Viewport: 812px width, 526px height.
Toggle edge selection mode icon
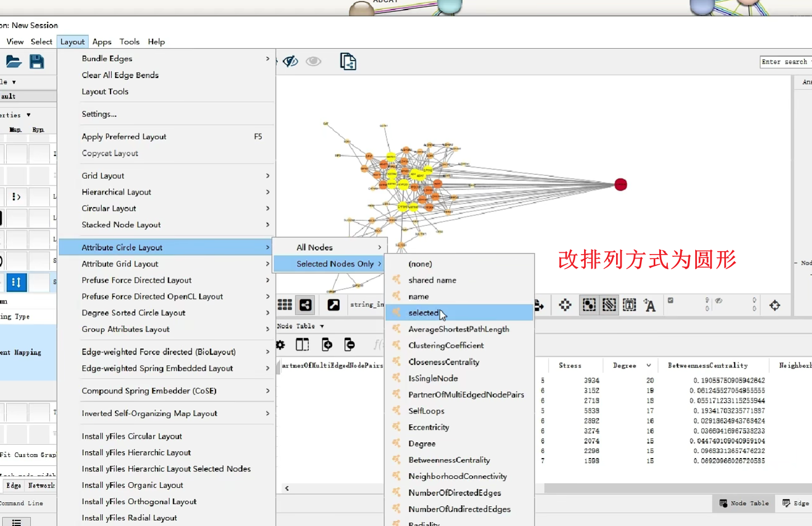click(609, 305)
